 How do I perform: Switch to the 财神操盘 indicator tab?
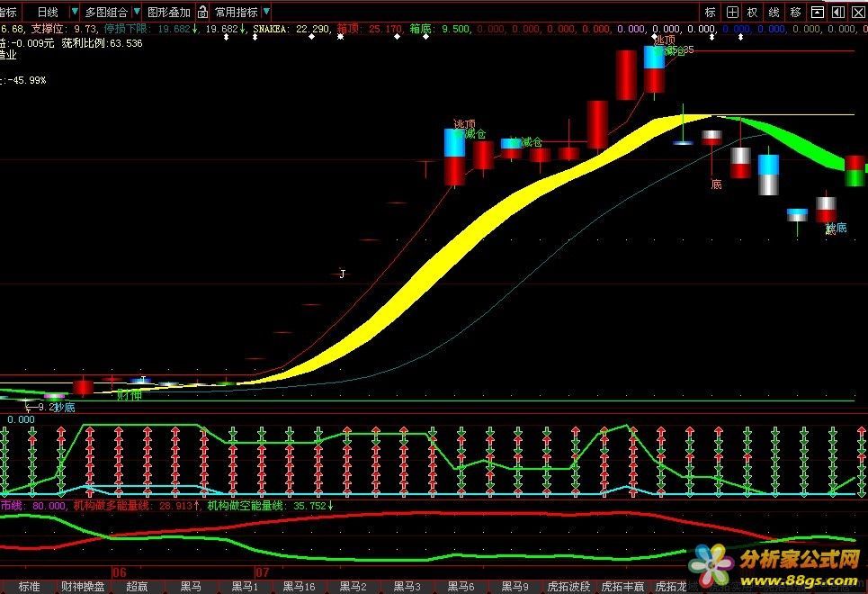pos(83,587)
